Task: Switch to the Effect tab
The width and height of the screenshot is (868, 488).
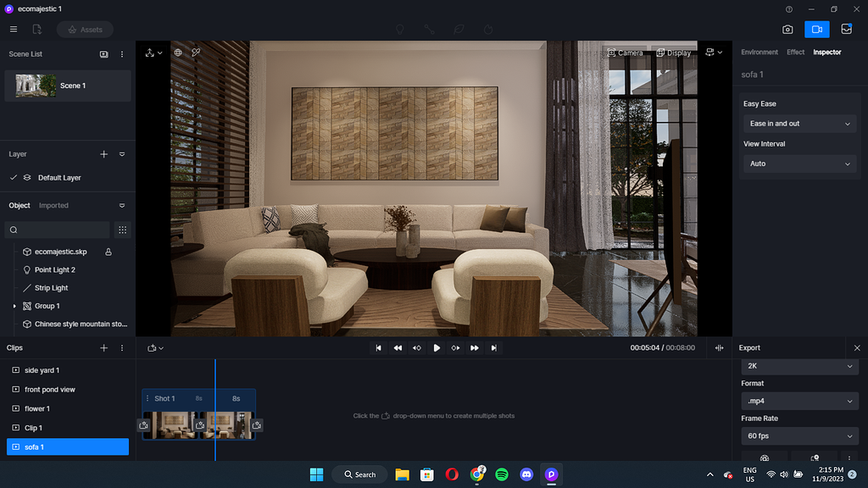Action: 795,52
